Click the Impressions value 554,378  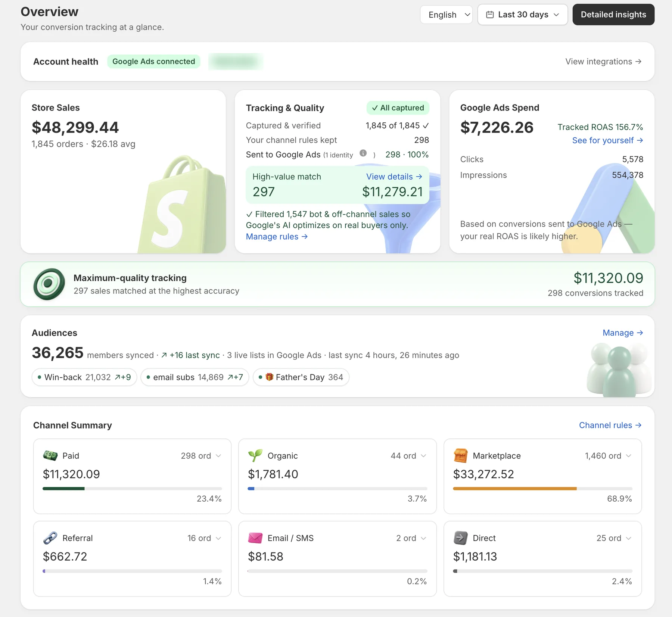[x=628, y=175]
